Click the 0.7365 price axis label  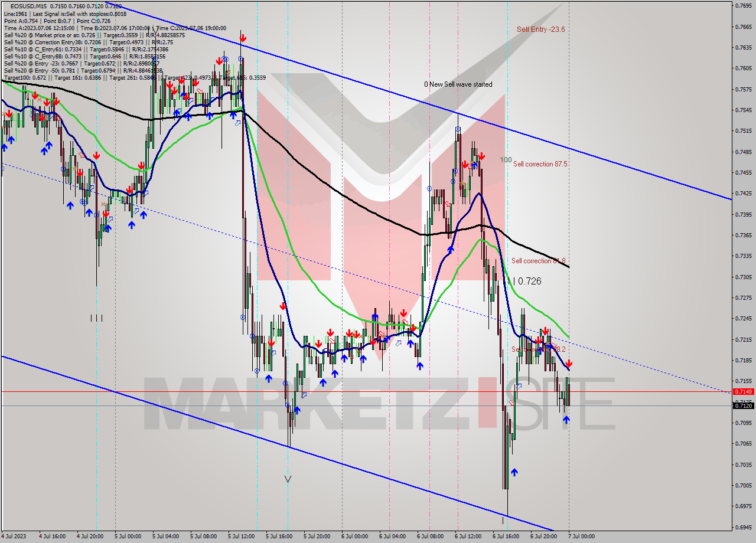[743, 235]
